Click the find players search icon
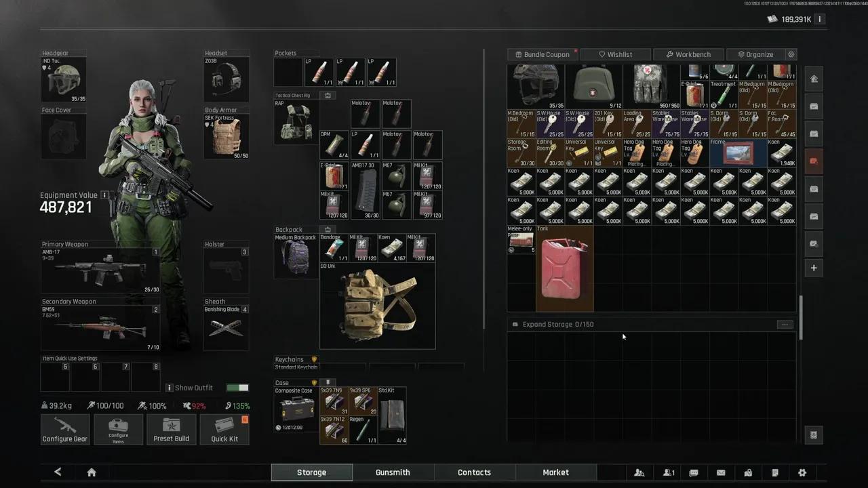The width and height of the screenshot is (868, 488). coord(639,472)
